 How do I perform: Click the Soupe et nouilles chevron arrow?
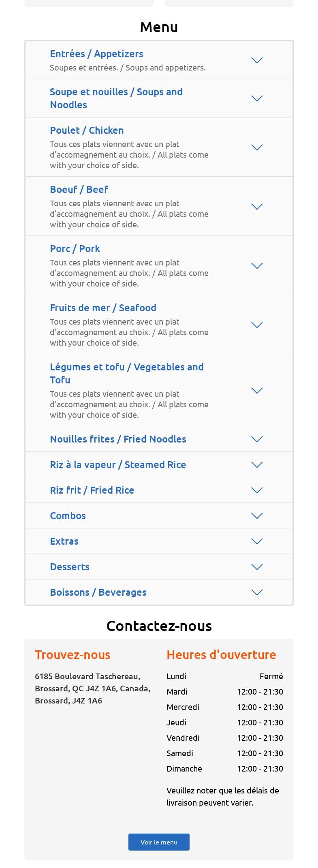(257, 98)
